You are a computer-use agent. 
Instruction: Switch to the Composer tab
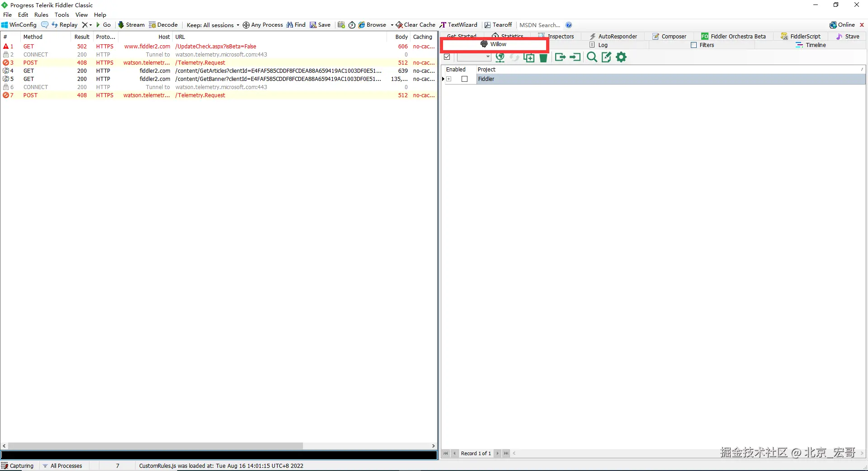pos(669,37)
